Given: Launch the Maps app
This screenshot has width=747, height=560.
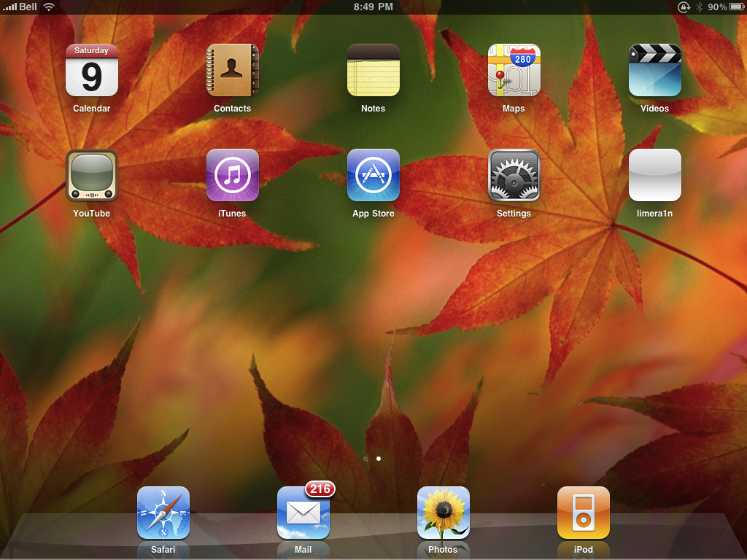Looking at the screenshot, I should [x=514, y=71].
